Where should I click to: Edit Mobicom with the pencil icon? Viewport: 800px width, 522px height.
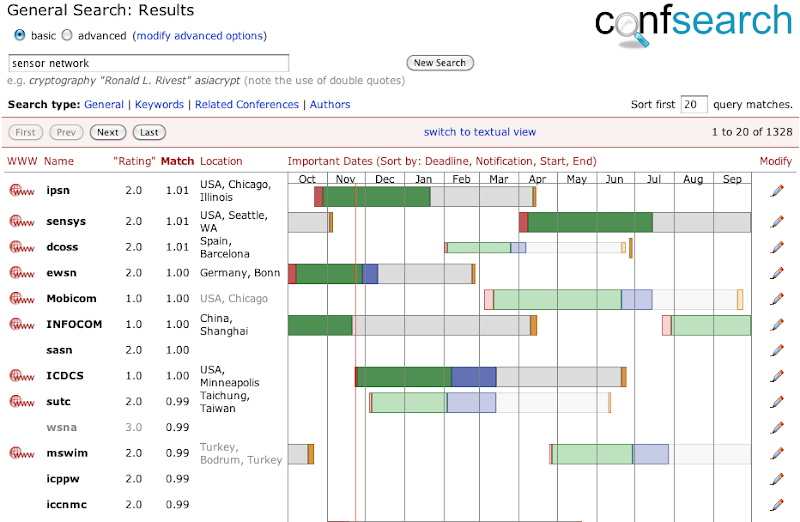click(x=777, y=299)
